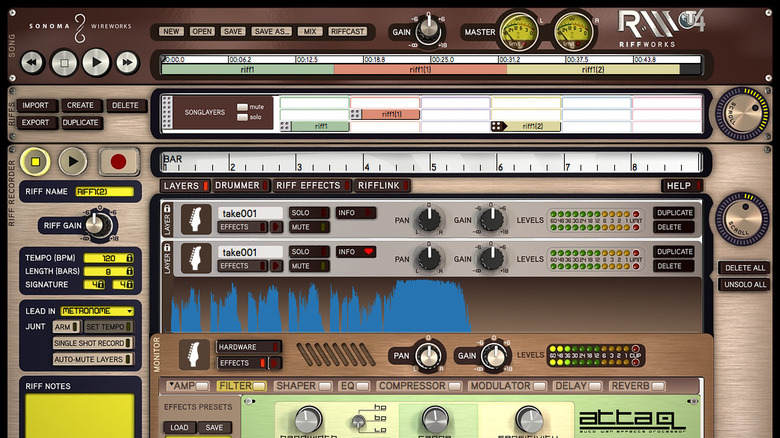This screenshot has height=438, width=780.
Task: Click the song fast-forward button
Action: [127, 63]
